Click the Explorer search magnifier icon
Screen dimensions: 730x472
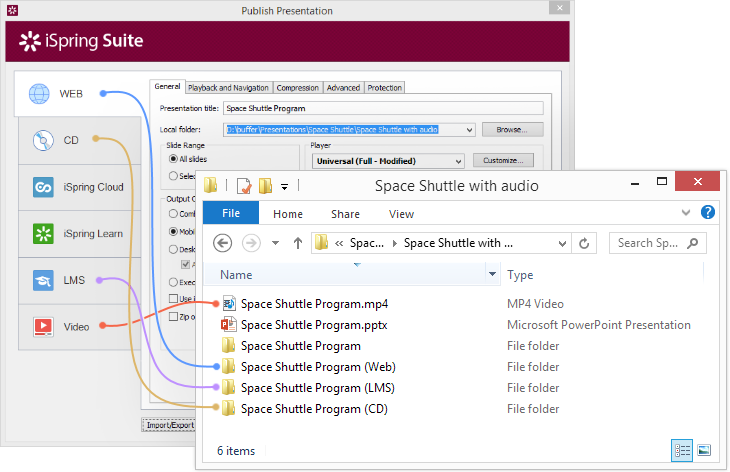[x=693, y=243]
